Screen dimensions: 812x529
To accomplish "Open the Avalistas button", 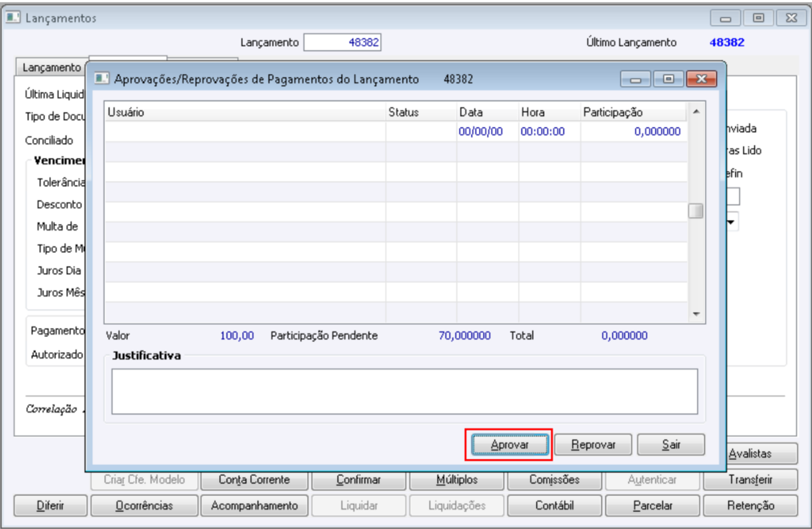I will pos(750,454).
